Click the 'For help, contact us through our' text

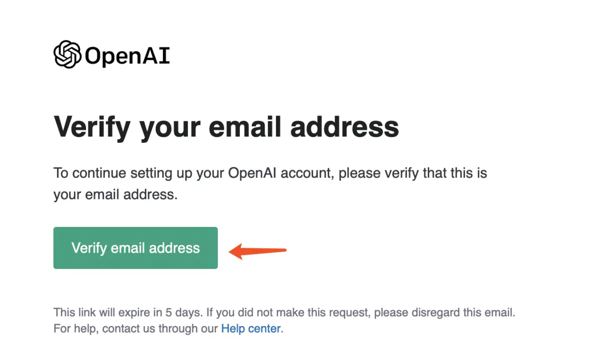click(135, 329)
